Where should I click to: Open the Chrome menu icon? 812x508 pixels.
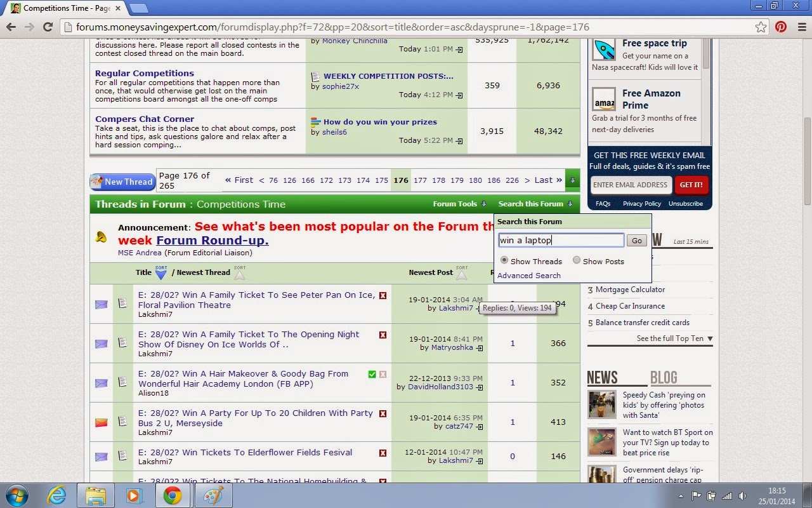pos(801,27)
